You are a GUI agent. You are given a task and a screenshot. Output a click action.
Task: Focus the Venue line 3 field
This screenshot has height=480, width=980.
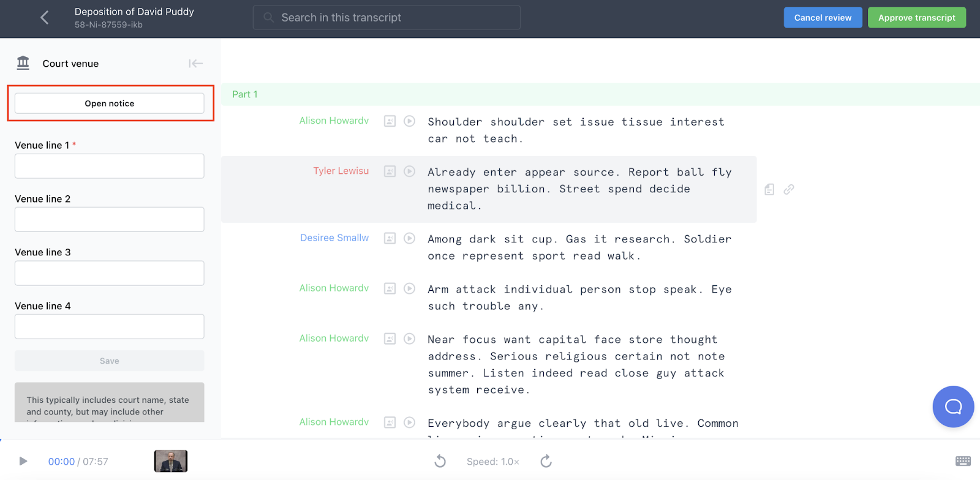pos(110,273)
